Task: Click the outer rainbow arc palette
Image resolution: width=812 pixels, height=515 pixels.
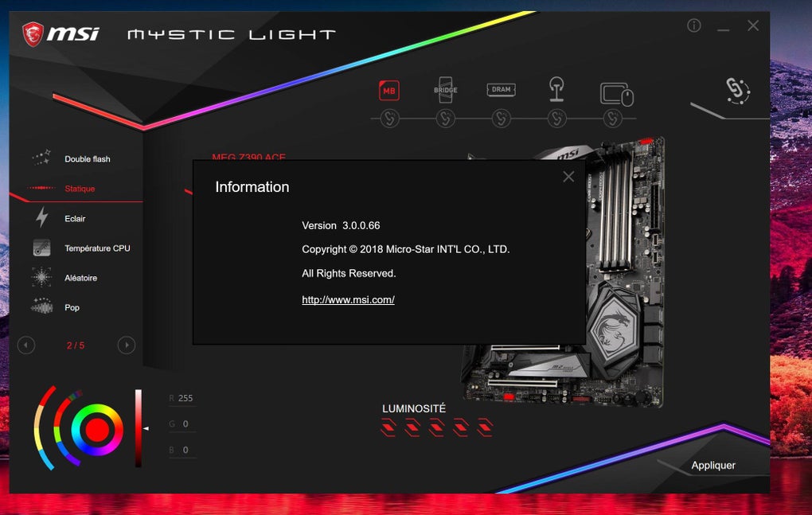Action: click(x=43, y=428)
